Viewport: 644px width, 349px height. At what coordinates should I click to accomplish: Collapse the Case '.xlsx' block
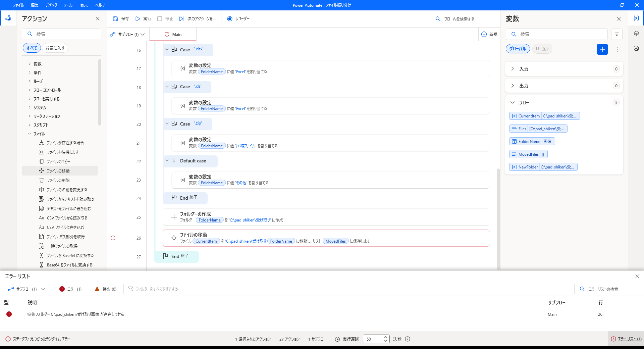167,49
